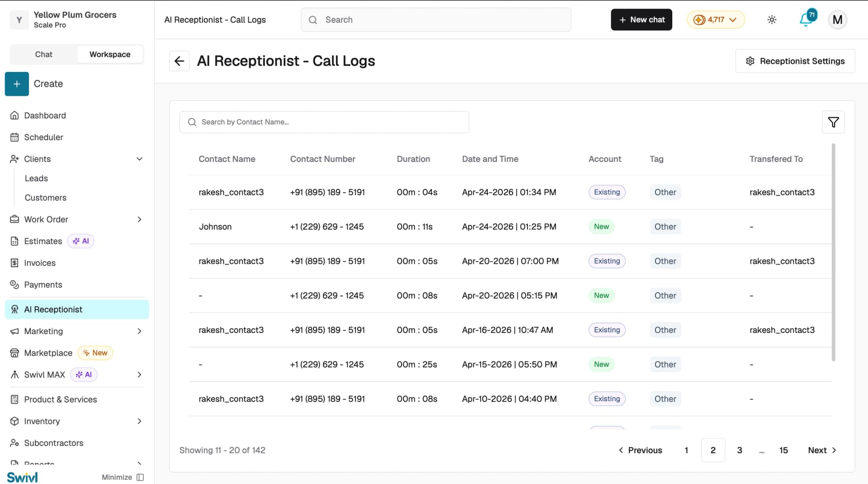This screenshot has height=484, width=868.
Task: Click Swivl MAX icon in sidebar
Action: point(14,375)
